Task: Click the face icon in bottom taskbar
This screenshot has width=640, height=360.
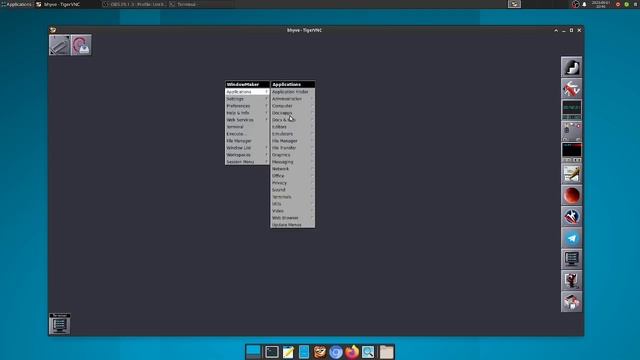Action: tap(320, 352)
